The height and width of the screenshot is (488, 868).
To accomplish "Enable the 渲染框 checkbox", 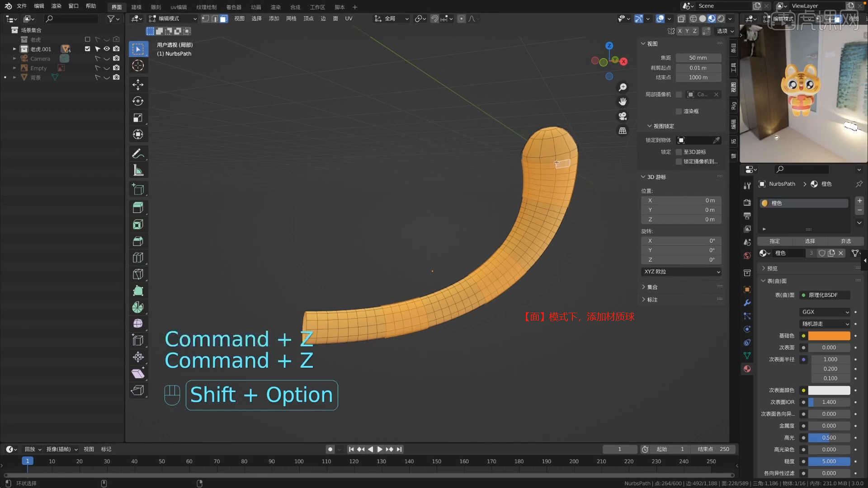I will click(679, 111).
